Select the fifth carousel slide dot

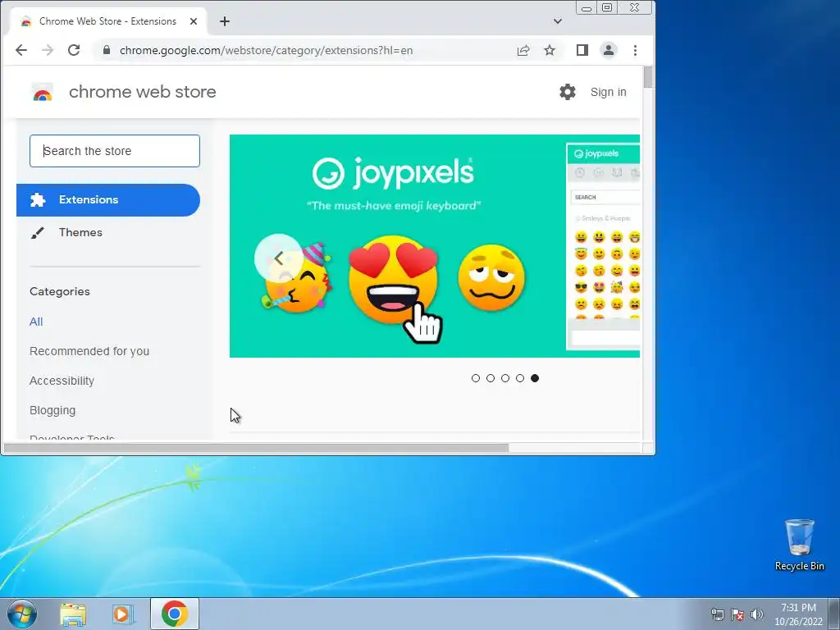pyautogui.click(x=535, y=378)
